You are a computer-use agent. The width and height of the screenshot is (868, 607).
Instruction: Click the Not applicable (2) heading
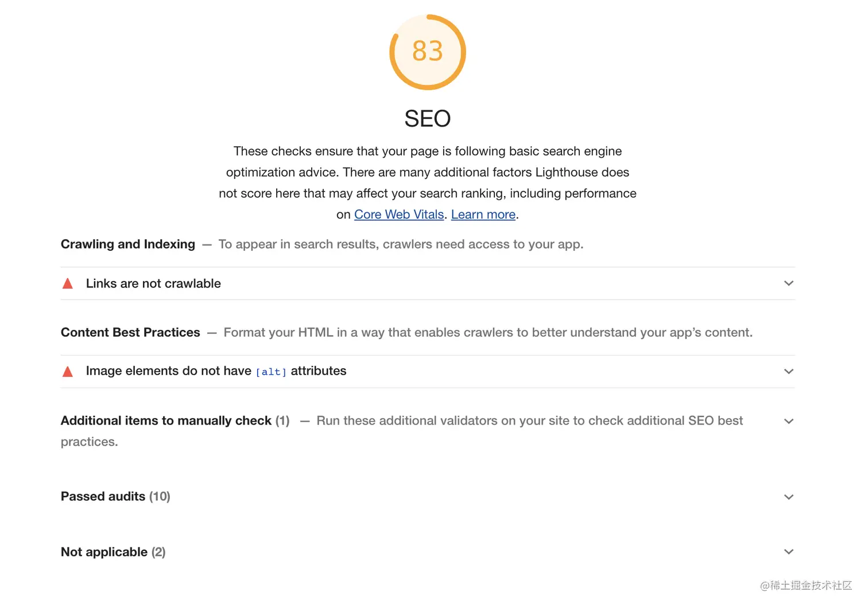click(113, 552)
